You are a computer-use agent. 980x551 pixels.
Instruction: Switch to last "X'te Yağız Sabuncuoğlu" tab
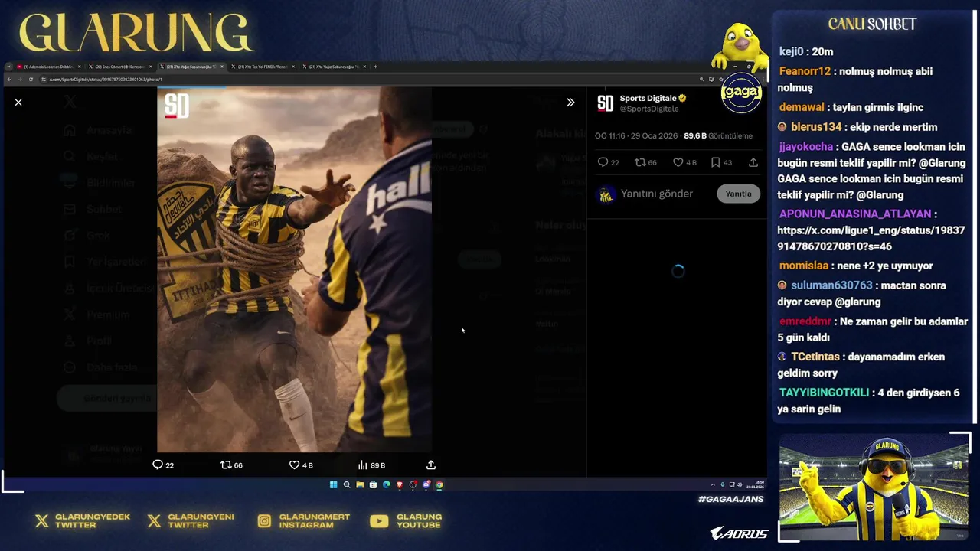click(x=334, y=67)
